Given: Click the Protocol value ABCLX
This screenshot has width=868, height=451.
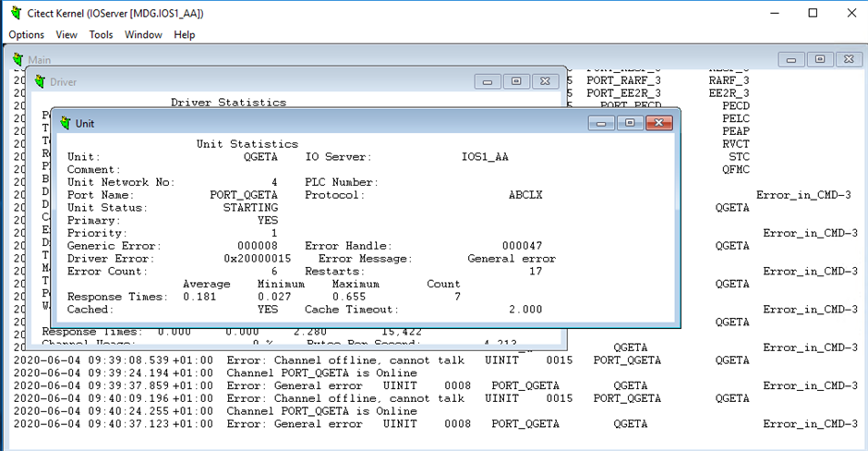Looking at the screenshot, I should [525, 195].
